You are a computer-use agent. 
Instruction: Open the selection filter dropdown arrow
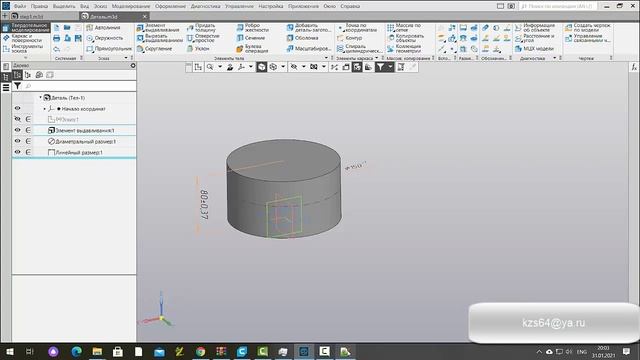click(x=390, y=67)
